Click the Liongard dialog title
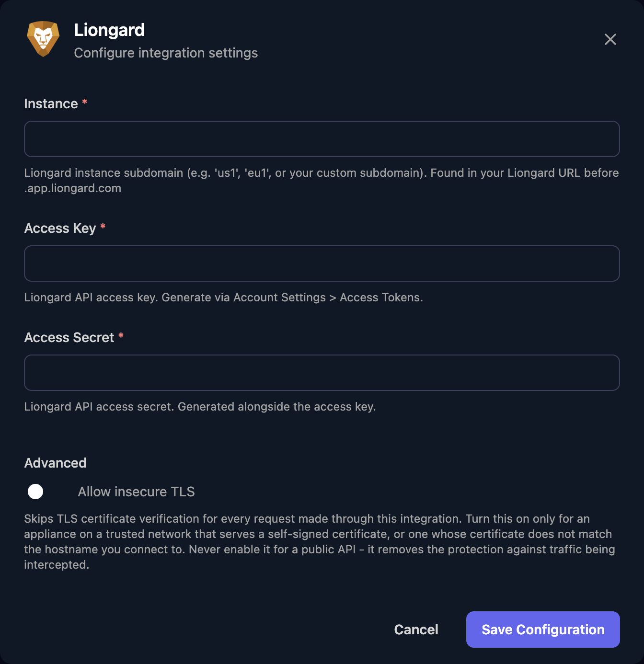Viewport: 644px width, 664px height. pyautogui.click(x=109, y=30)
